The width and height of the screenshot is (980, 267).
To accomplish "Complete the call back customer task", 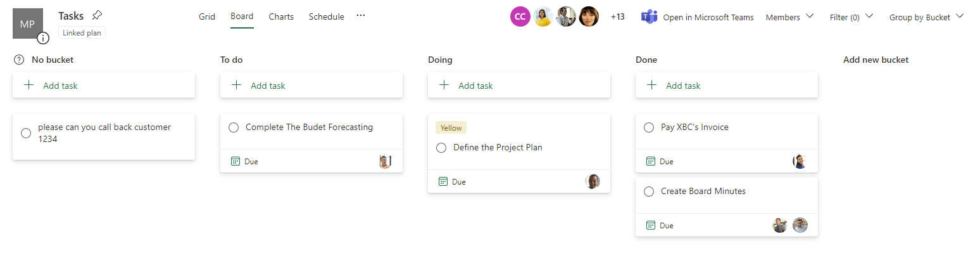I will pos(26,133).
